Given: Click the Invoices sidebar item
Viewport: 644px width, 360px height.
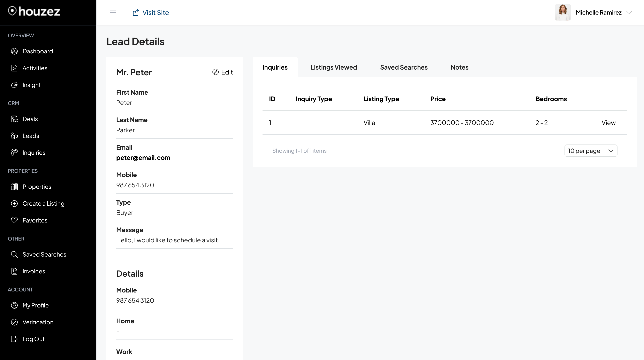Looking at the screenshot, I should (34, 271).
